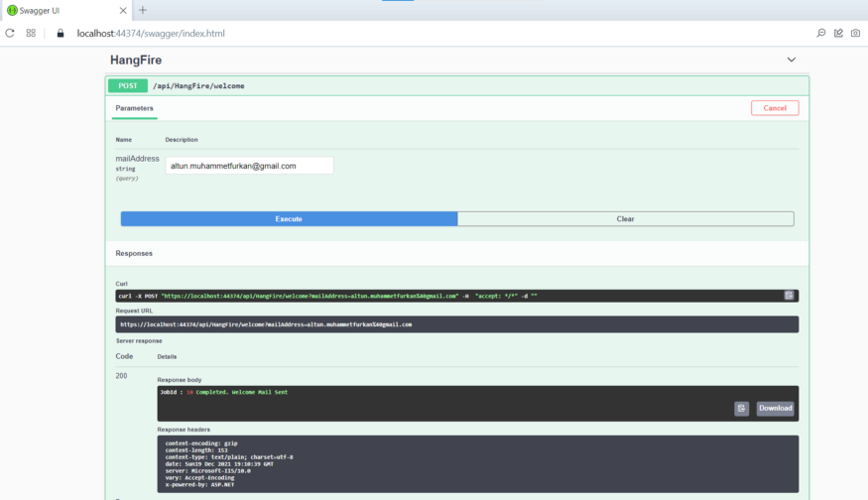Click the green POST method badge

tap(128, 86)
